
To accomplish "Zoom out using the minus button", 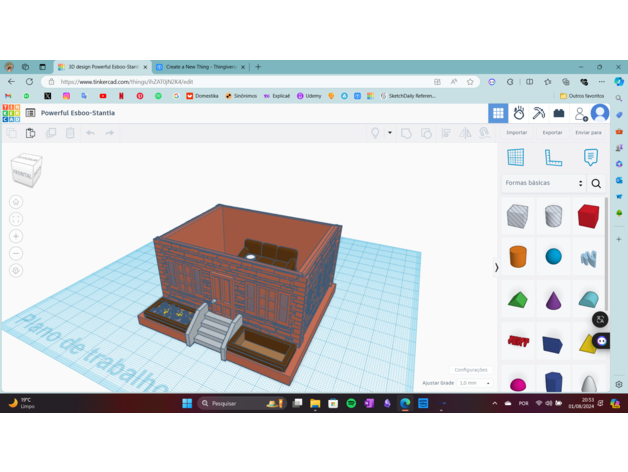I will click(x=16, y=254).
